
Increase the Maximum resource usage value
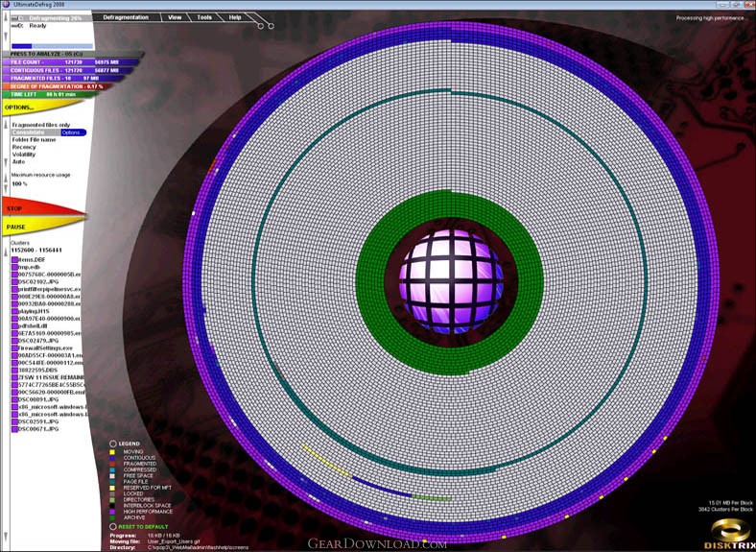(6, 178)
